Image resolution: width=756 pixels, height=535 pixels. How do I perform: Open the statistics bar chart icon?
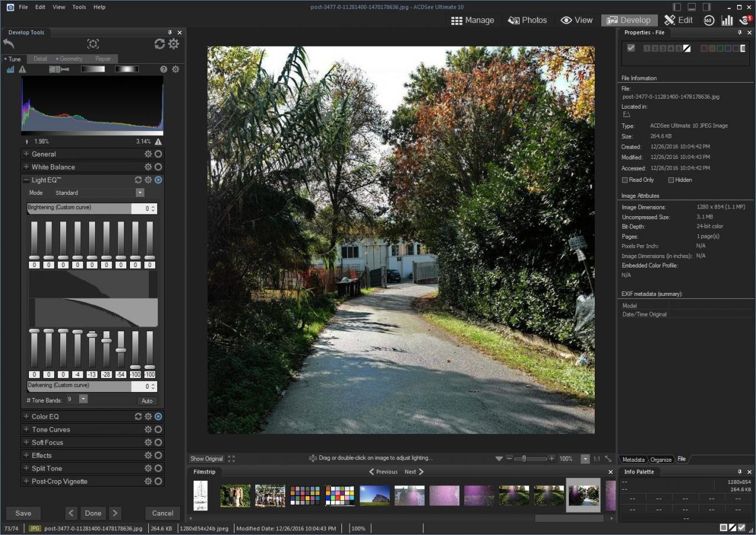(726, 20)
